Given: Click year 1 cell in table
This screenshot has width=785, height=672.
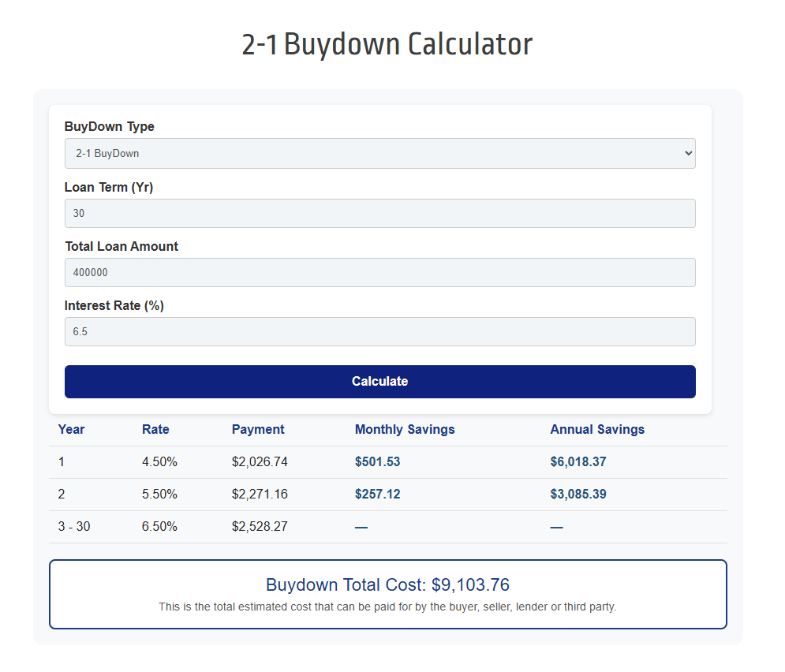Looking at the screenshot, I should [61, 462].
